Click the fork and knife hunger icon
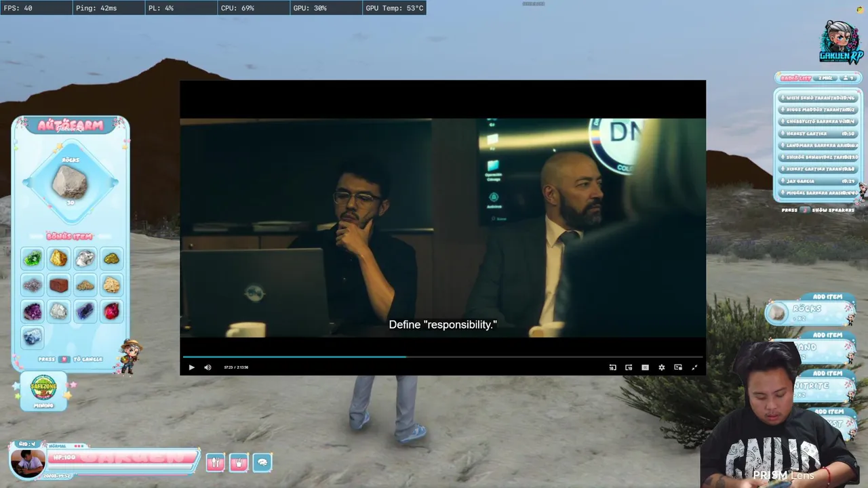Image resolution: width=868 pixels, height=488 pixels. (215, 463)
